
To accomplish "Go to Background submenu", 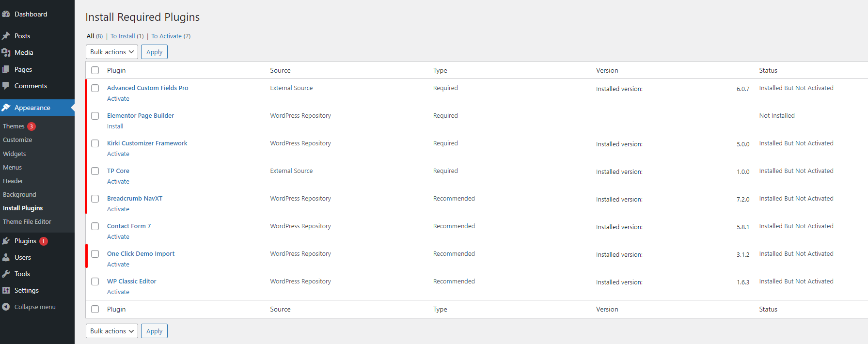I will click(19, 194).
